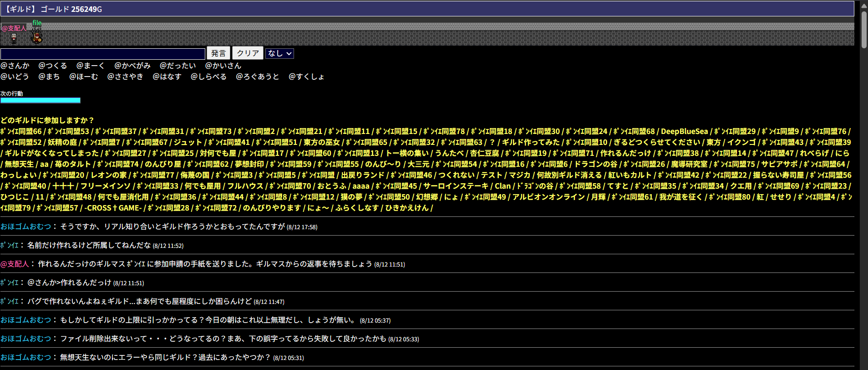Screen dimensions: 868x370
Task: Select the @すくしょ command
Action: pyautogui.click(x=306, y=77)
